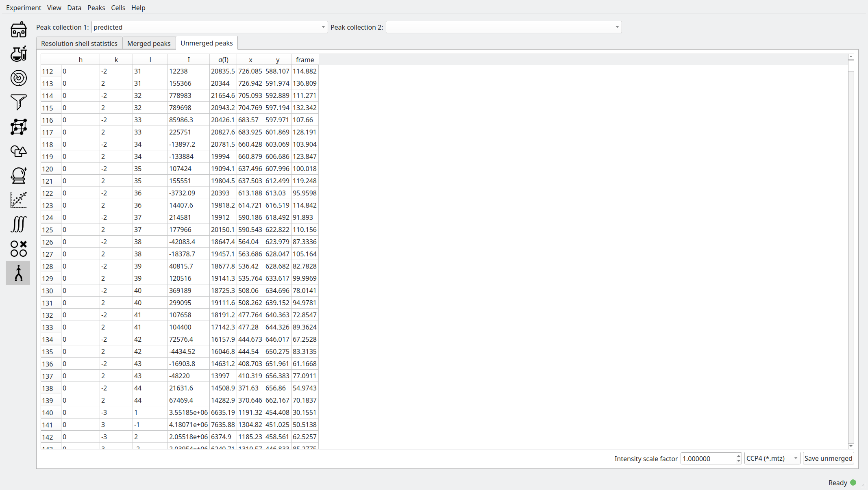Open the Peaks menu
Viewport: 868px width, 490px height.
coord(96,8)
